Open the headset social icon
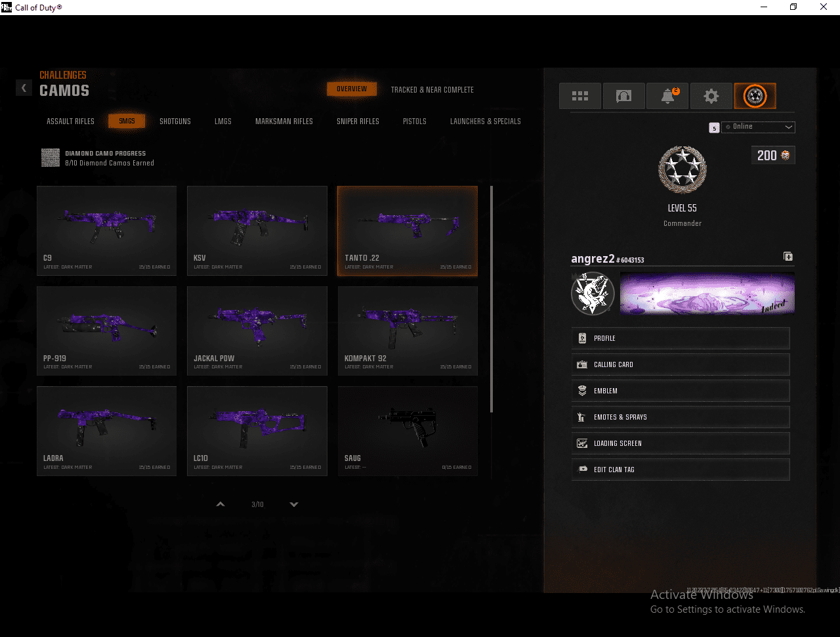The image size is (840, 637). click(x=623, y=96)
